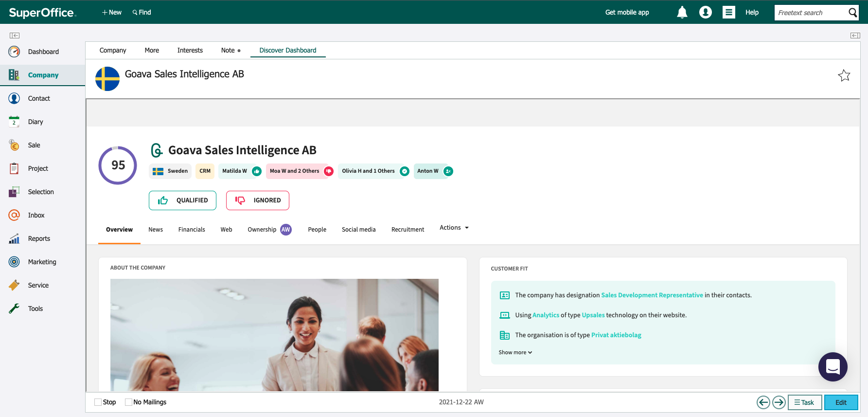This screenshot has width=868, height=417.
Task: Select the Discover Dashboard tab
Action: (x=288, y=50)
